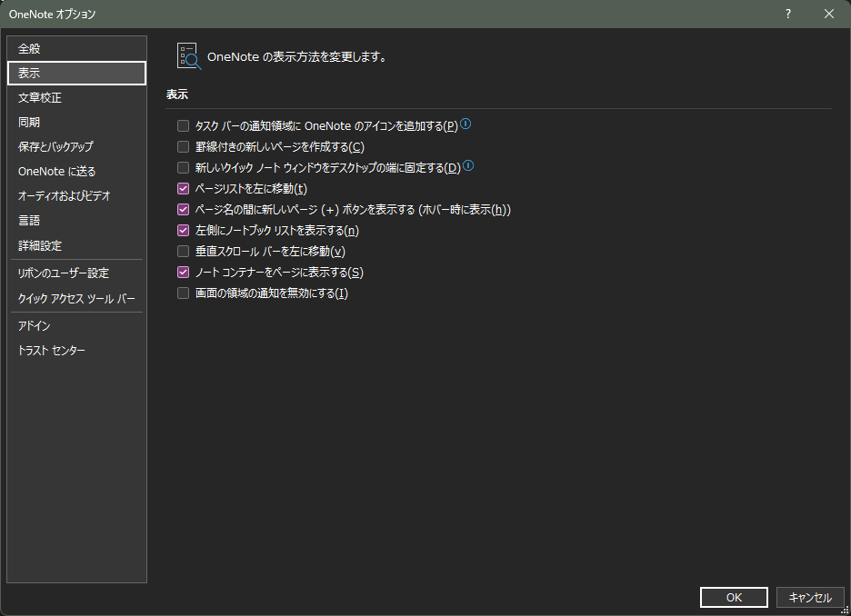Close the OneNote オプション dialog

coord(829,15)
